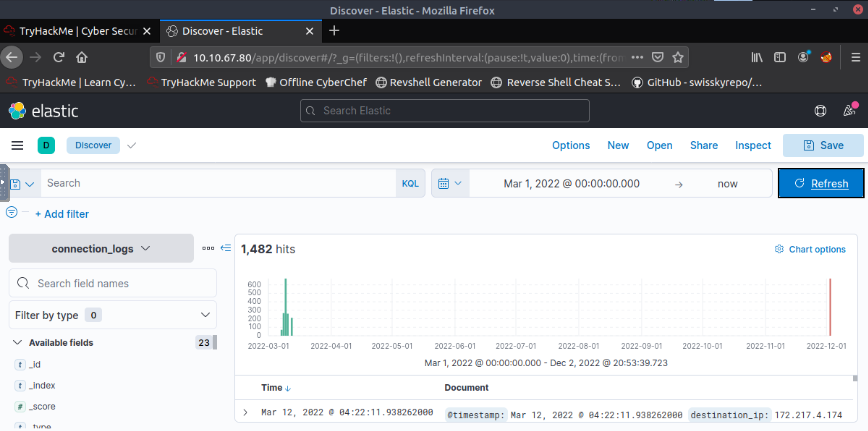Click the checkmark beside Discover breadcrumb

click(131, 145)
